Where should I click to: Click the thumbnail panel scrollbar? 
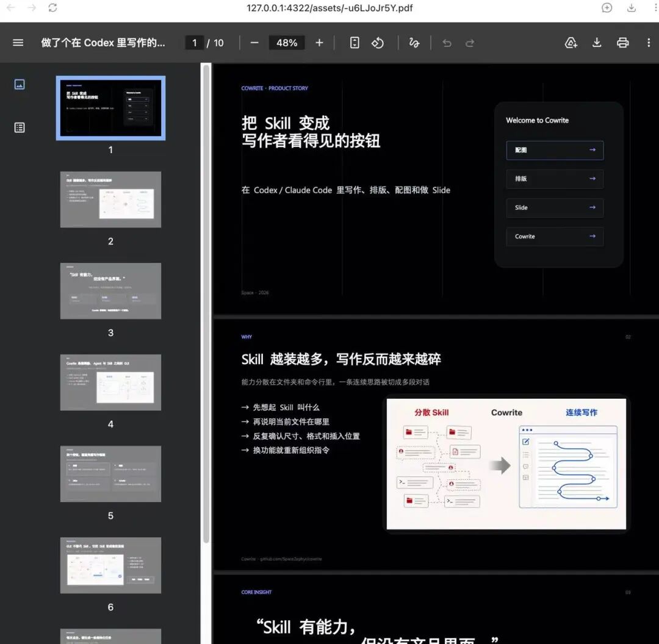click(x=206, y=302)
